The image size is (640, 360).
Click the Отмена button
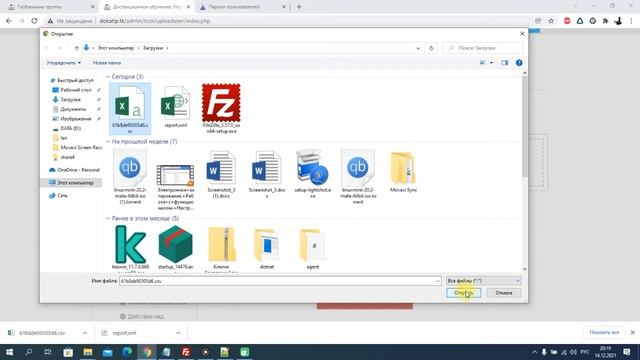504,293
